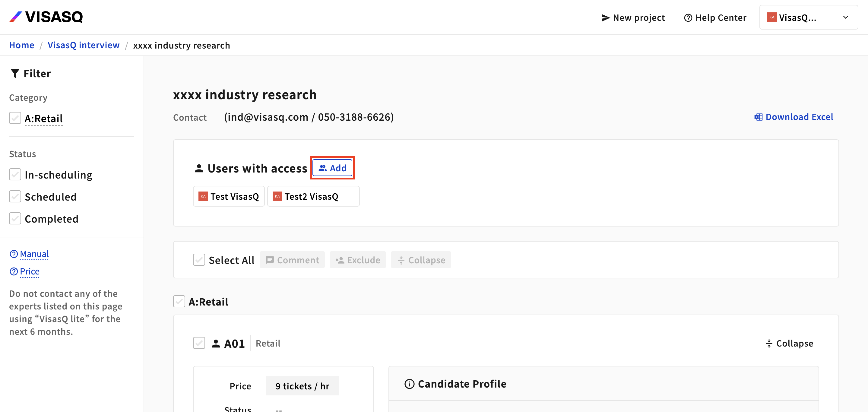Open the Help Center link
The width and height of the screenshot is (868, 412).
[715, 17]
